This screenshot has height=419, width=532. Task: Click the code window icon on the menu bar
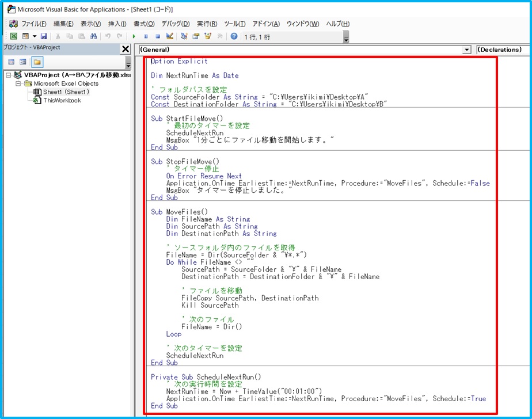tap(14, 24)
